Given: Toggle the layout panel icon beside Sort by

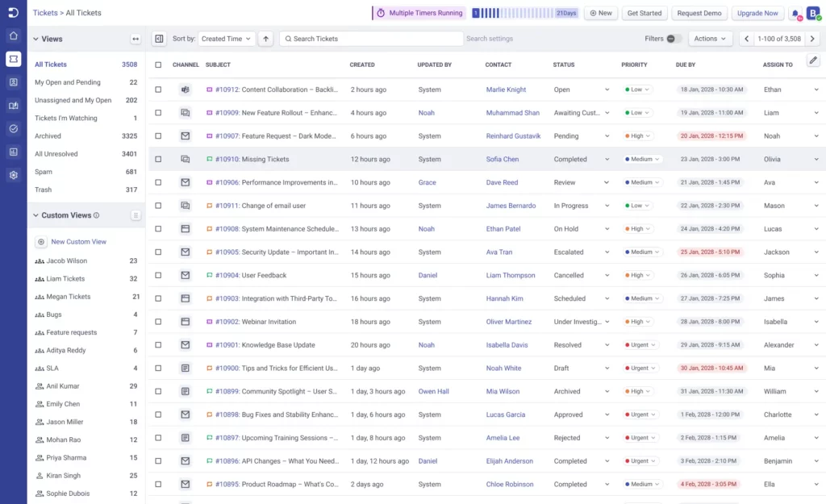Looking at the screenshot, I should coord(159,39).
